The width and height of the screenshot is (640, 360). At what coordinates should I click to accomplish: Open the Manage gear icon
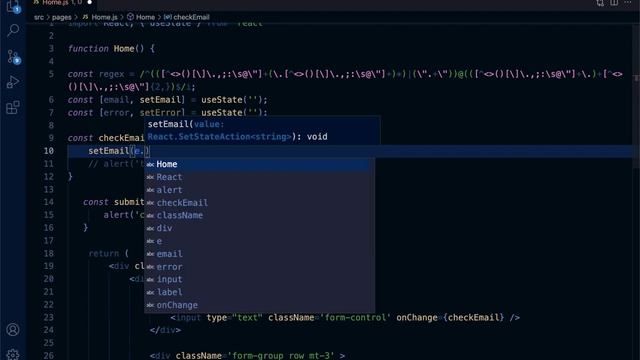13,354
